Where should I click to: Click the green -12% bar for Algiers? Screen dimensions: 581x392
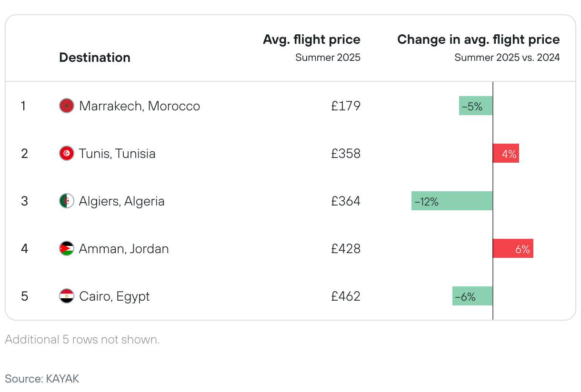pyautogui.click(x=452, y=201)
